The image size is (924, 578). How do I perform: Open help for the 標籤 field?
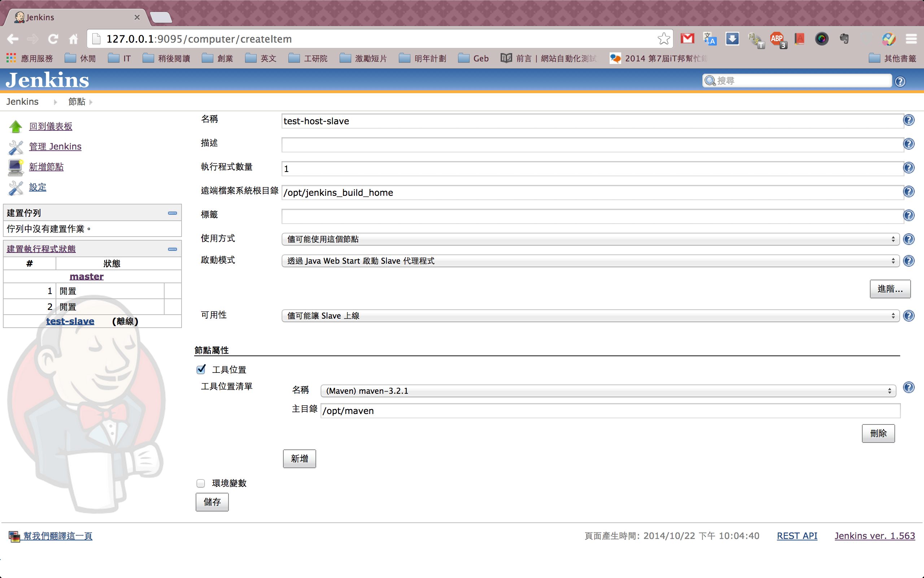click(x=909, y=215)
